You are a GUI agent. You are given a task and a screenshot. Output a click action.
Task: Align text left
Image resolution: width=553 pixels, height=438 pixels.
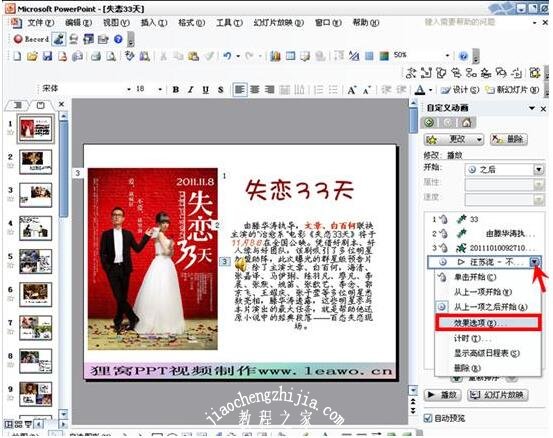[x=240, y=90]
